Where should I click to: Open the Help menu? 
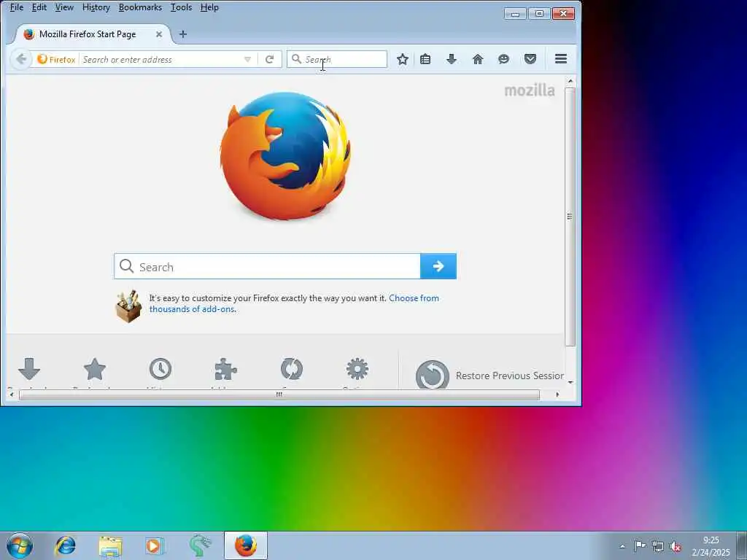(x=209, y=7)
